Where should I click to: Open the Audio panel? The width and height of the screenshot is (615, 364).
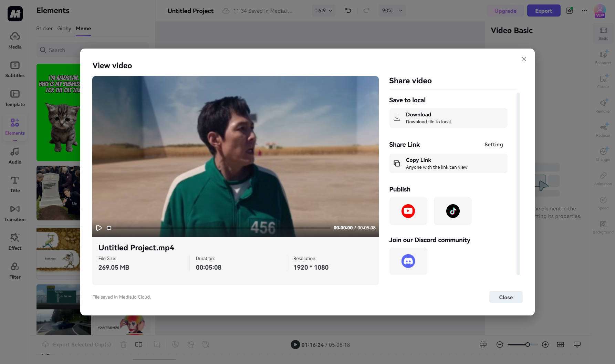14,155
